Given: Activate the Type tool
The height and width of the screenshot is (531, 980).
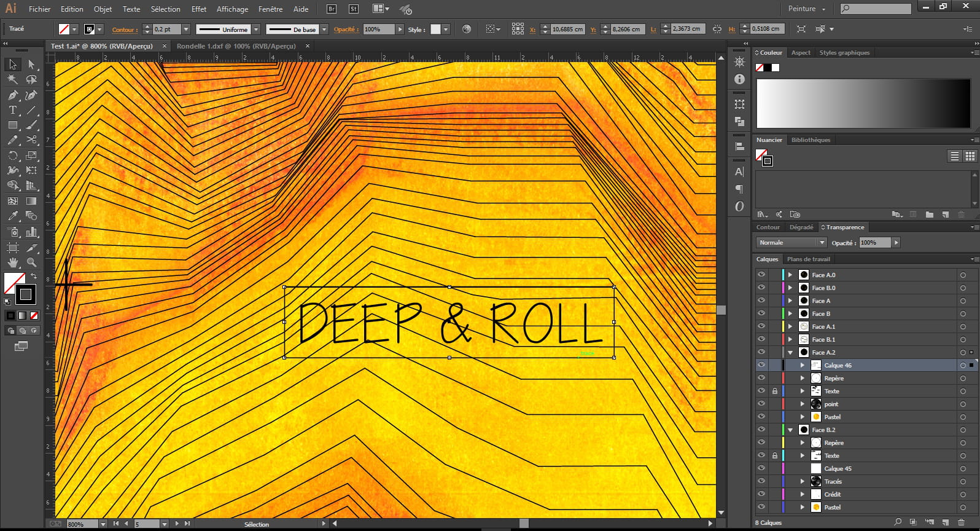Looking at the screenshot, I should [12, 110].
